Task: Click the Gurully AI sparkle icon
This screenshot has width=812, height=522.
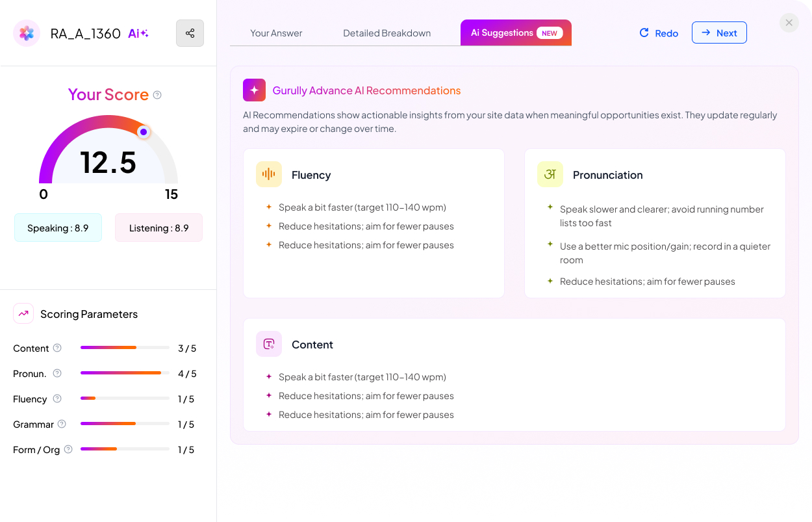Action: click(x=254, y=90)
